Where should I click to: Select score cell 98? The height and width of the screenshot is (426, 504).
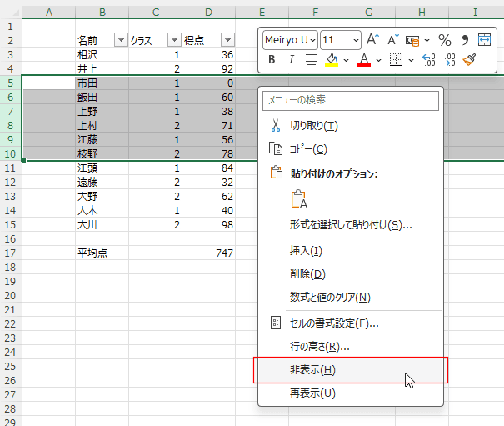[208, 224]
